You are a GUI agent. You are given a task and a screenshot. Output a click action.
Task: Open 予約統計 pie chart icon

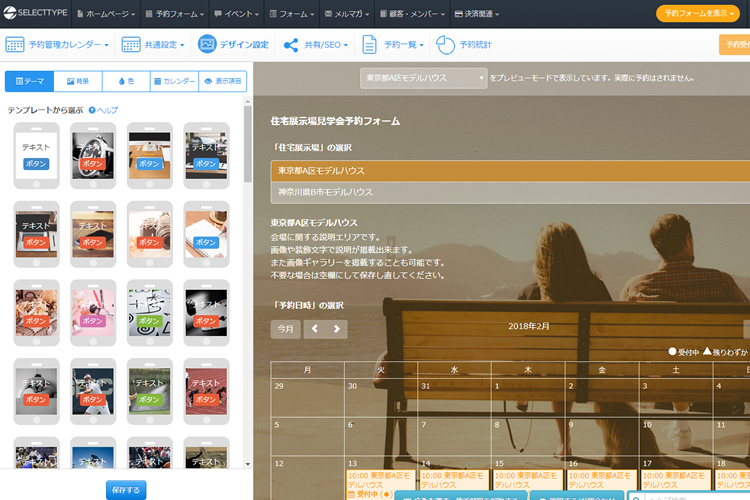(445, 45)
